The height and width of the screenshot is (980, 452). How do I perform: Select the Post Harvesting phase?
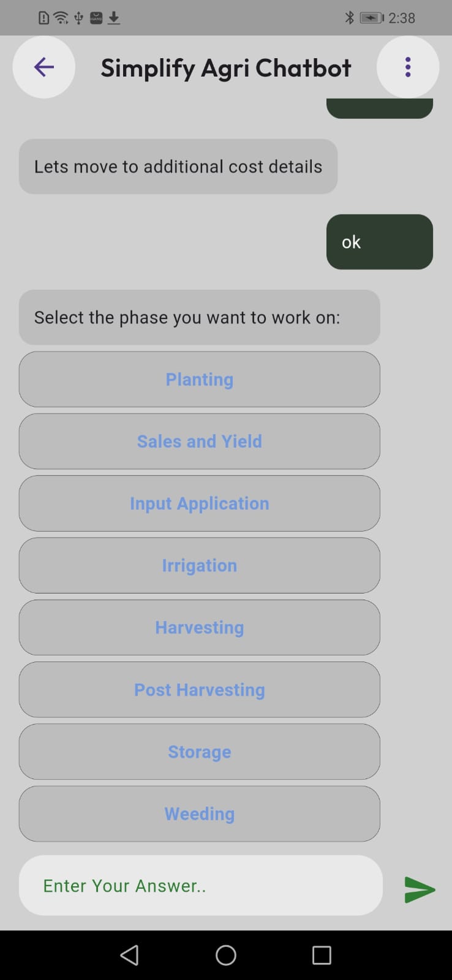click(x=200, y=690)
